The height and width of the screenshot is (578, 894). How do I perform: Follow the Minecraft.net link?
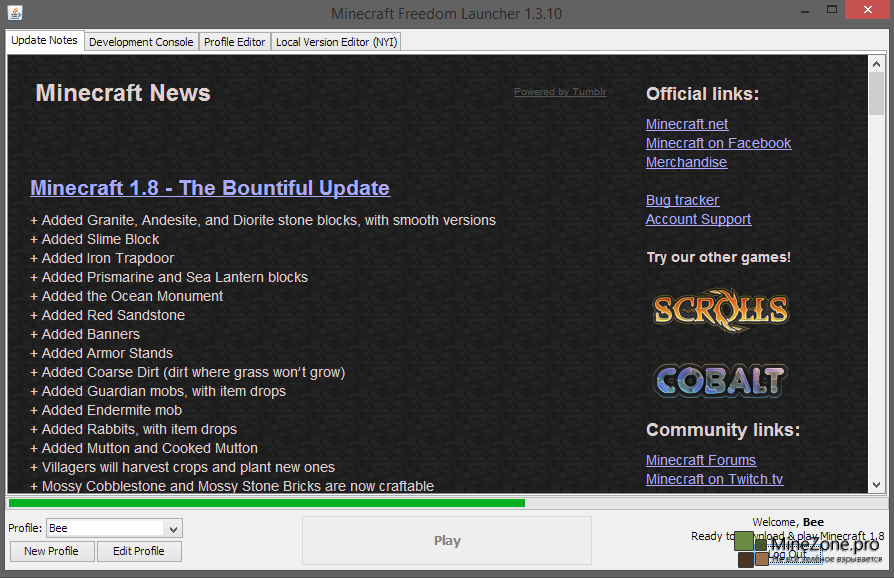(x=687, y=124)
